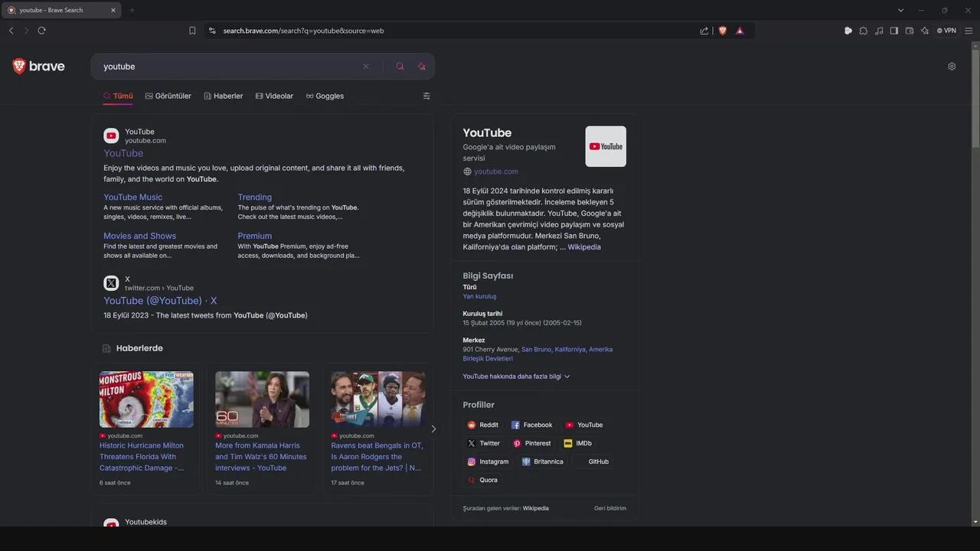Bookmark this page via the bookmark icon
Screen dimensions: 980x551
pyautogui.click(x=192, y=31)
